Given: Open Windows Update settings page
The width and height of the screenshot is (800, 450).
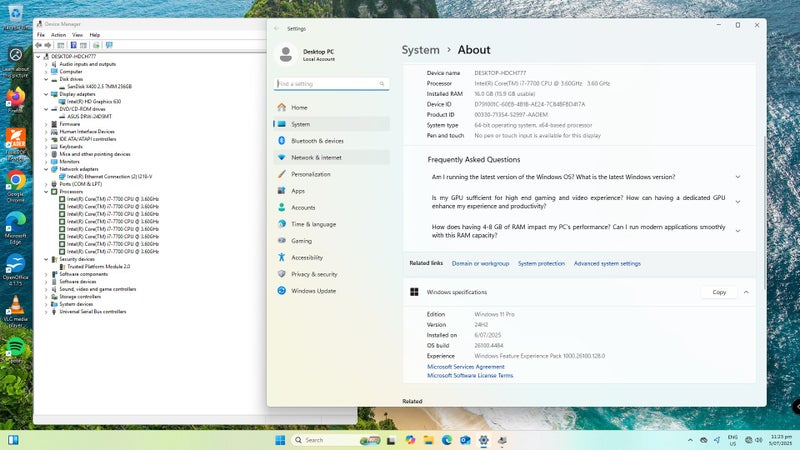Looking at the screenshot, I should click(332, 291).
